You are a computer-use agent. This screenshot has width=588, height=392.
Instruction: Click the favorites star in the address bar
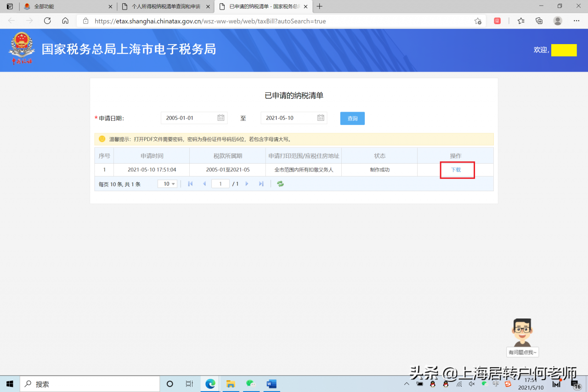(478, 21)
